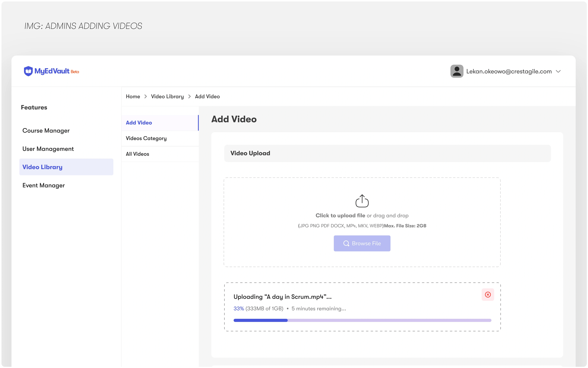Click the MyEdVault shield logo icon
The height and width of the screenshot is (368, 588).
click(28, 71)
